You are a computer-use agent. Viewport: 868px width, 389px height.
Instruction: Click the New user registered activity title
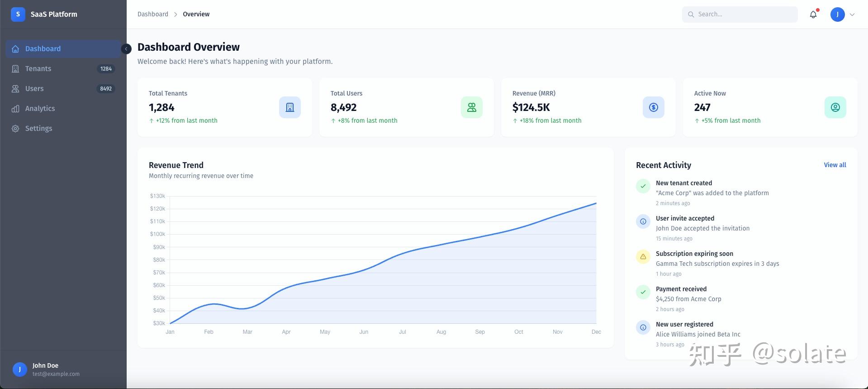685,324
